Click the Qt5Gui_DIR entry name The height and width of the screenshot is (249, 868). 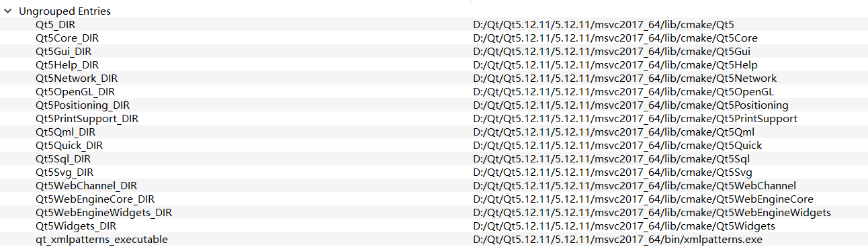coord(63,52)
